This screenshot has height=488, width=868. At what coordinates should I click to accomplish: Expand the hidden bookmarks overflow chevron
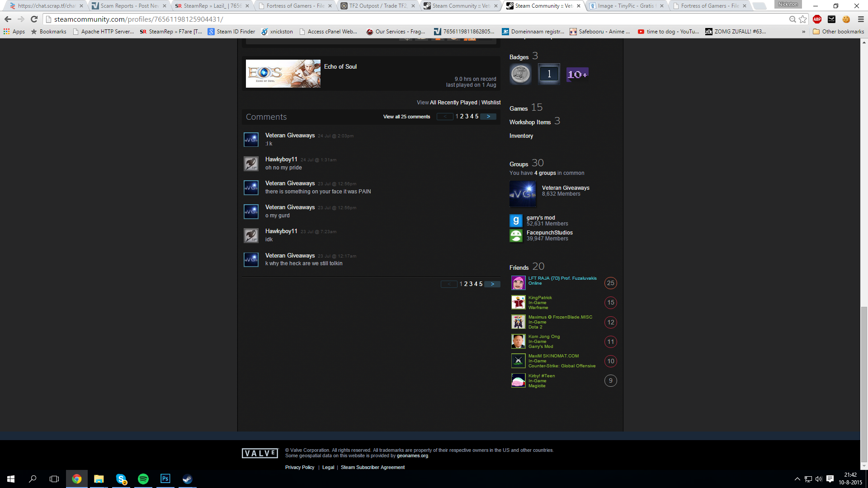[x=803, y=32]
